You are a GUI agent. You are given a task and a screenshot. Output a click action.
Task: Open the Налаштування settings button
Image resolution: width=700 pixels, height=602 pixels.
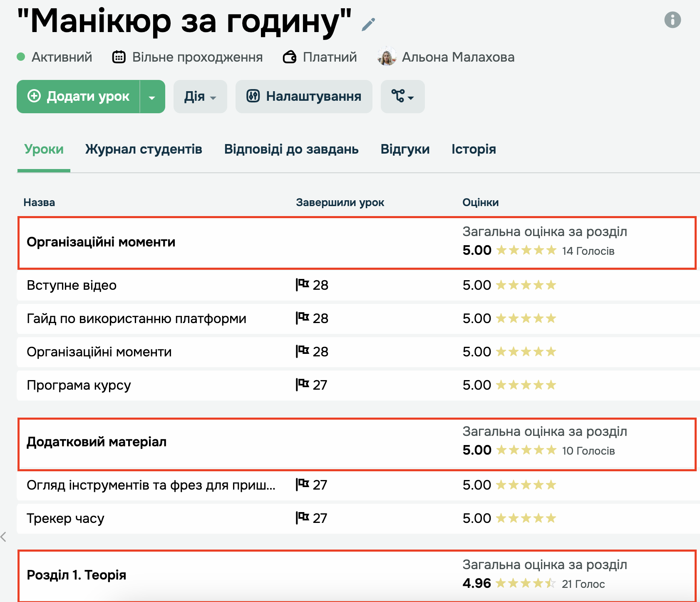point(304,97)
